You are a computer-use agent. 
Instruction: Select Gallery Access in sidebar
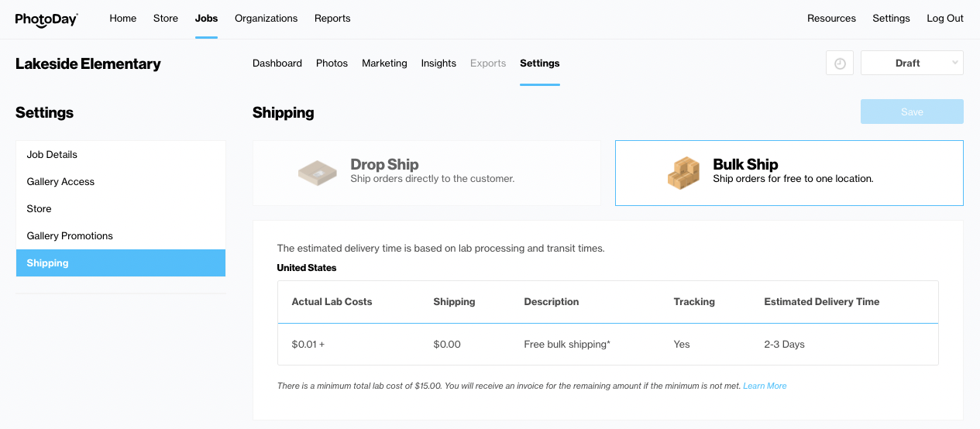(60, 182)
